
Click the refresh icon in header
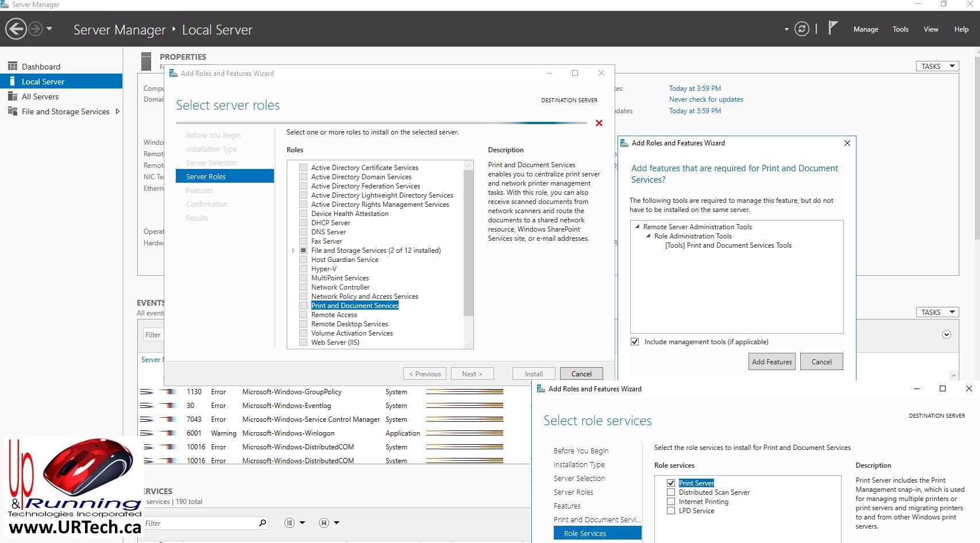point(801,29)
